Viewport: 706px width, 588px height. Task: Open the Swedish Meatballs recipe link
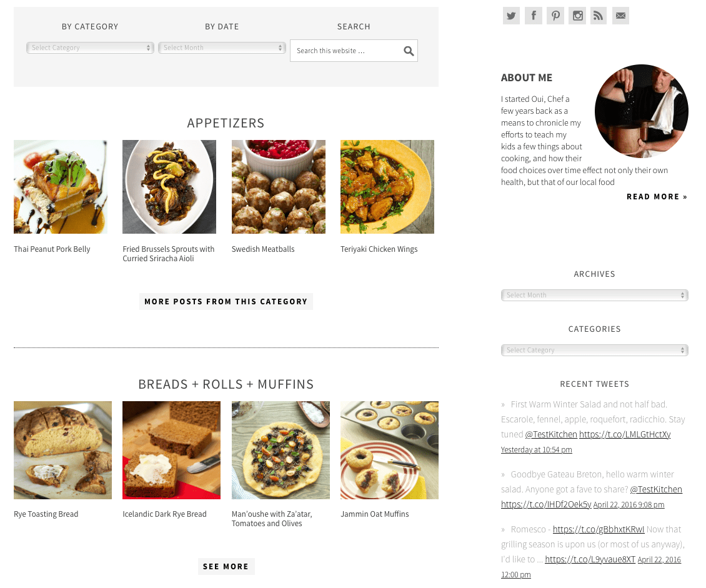(x=263, y=249)
